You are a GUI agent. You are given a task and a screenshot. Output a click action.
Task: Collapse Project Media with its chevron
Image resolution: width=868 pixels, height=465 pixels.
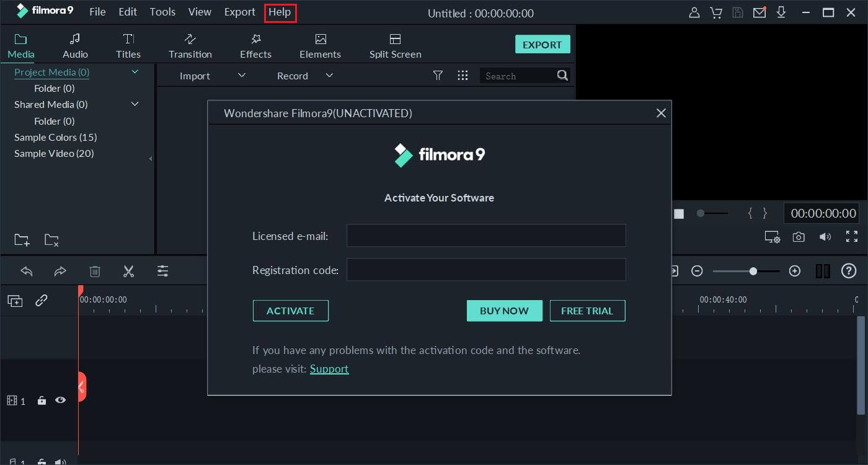[x=135, y=72]
